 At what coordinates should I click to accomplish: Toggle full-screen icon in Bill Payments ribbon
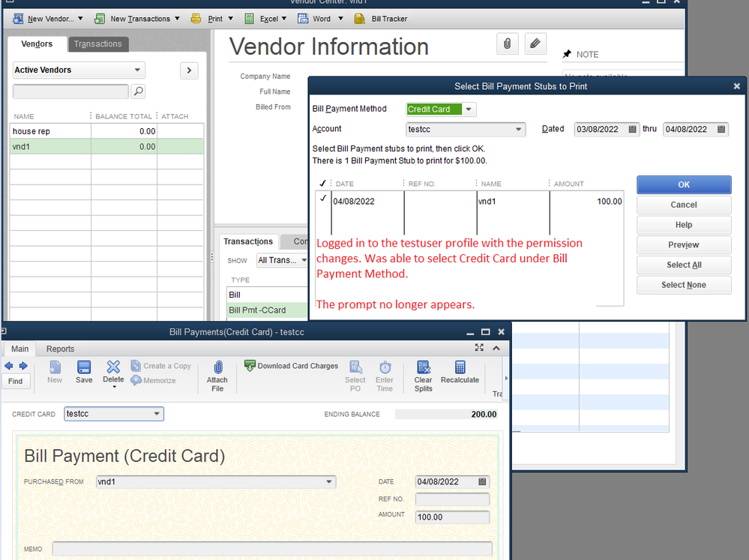479,348
